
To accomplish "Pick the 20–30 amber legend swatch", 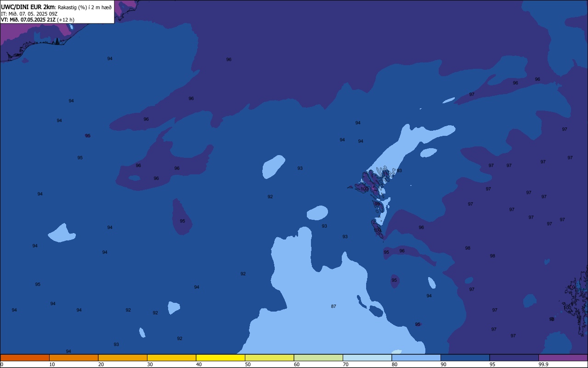I will [123, 357].
